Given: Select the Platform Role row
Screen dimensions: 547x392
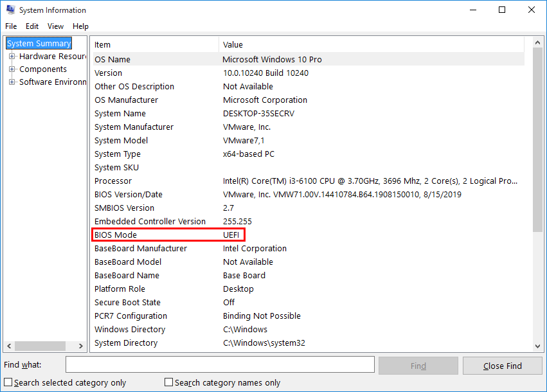Looking at the screenshot, I should point(309,289).
